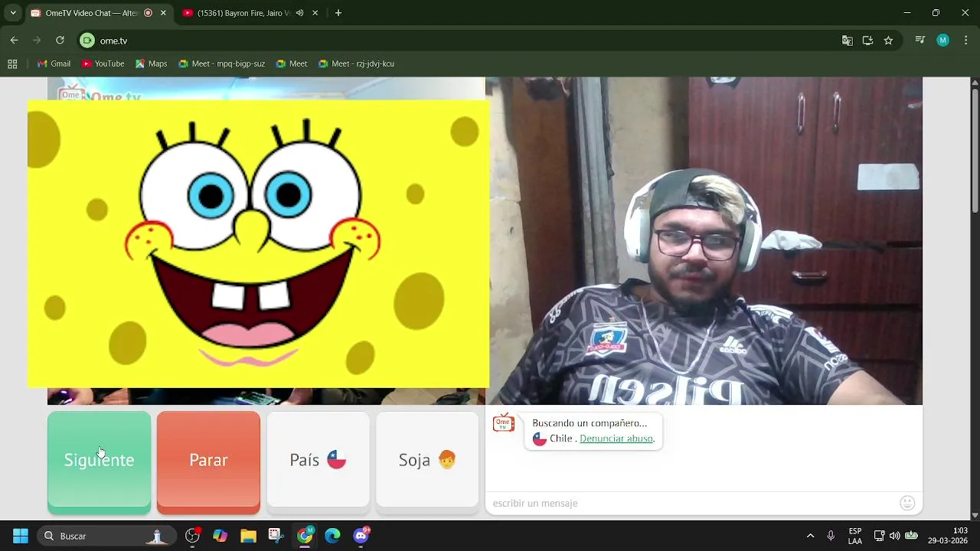
Task: Open the Copilot taskbar app
Action: click(220, 536)
